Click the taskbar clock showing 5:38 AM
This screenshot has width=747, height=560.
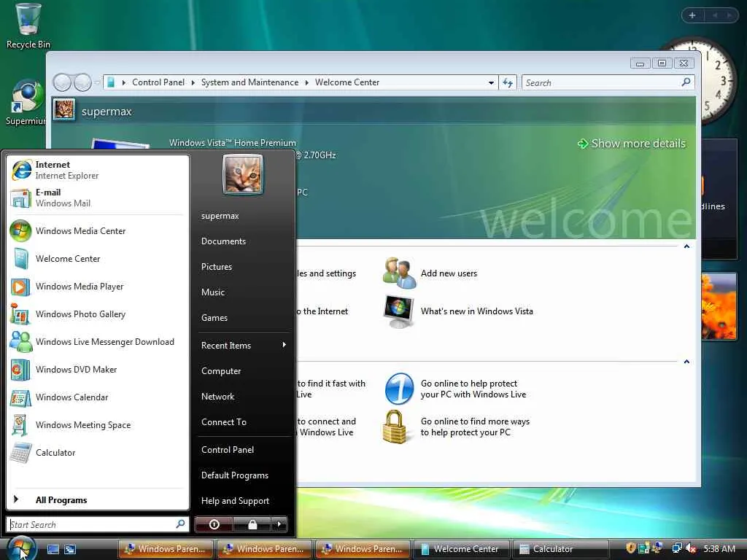pos(719,548)
